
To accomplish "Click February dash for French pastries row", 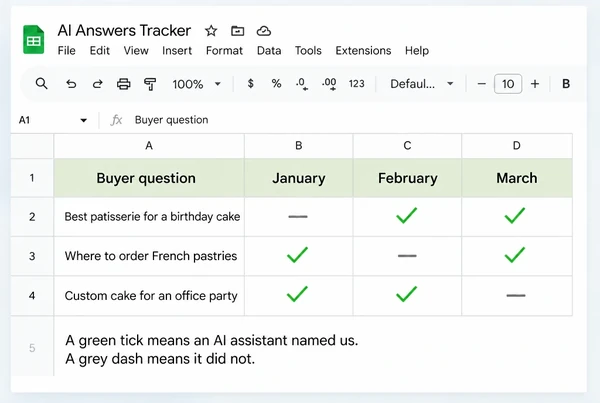I will click(407, 256).
